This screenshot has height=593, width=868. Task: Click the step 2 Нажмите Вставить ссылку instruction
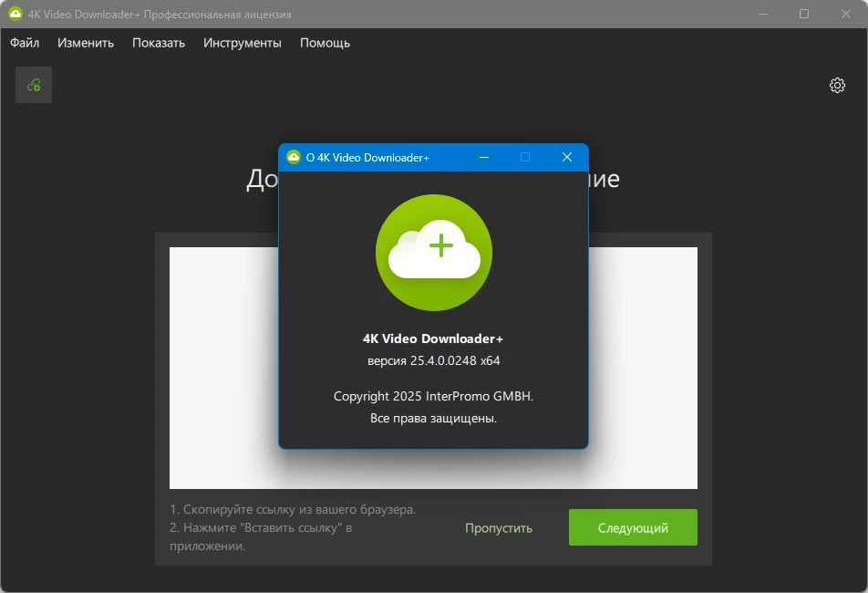pos(261,536)
